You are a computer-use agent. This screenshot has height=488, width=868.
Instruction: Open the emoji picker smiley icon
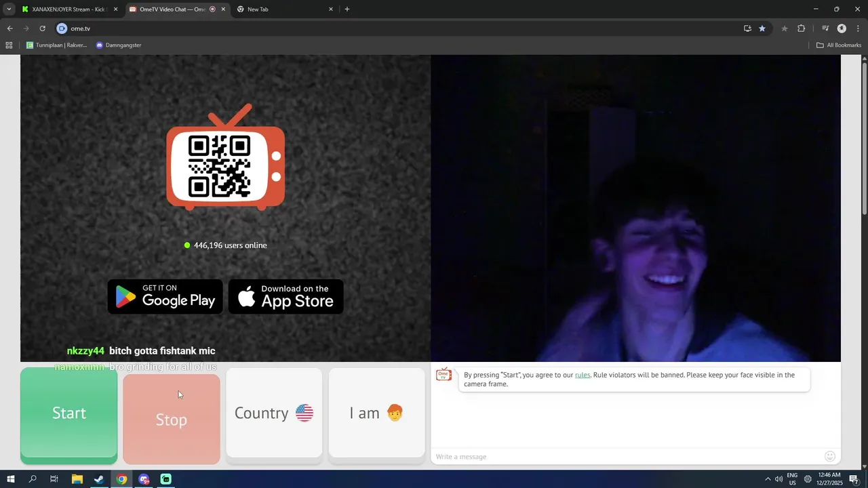point(830,456)
